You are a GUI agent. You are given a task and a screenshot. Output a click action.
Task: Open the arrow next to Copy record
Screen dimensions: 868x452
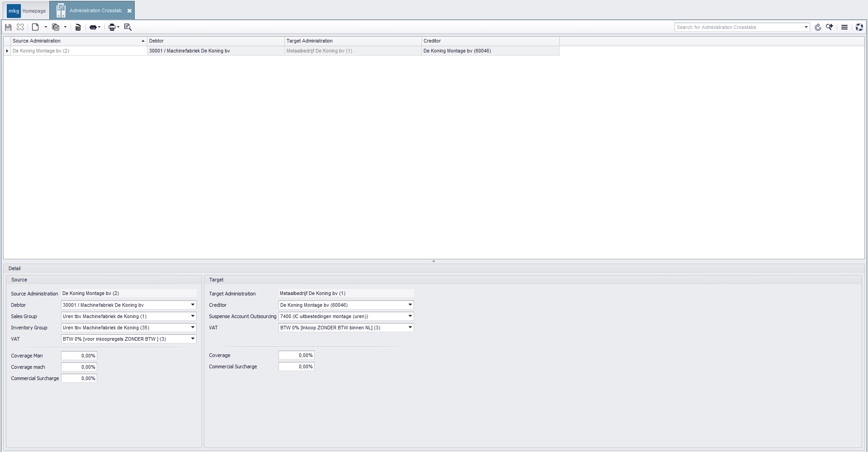pyautogui.click(x=65, y=27)
